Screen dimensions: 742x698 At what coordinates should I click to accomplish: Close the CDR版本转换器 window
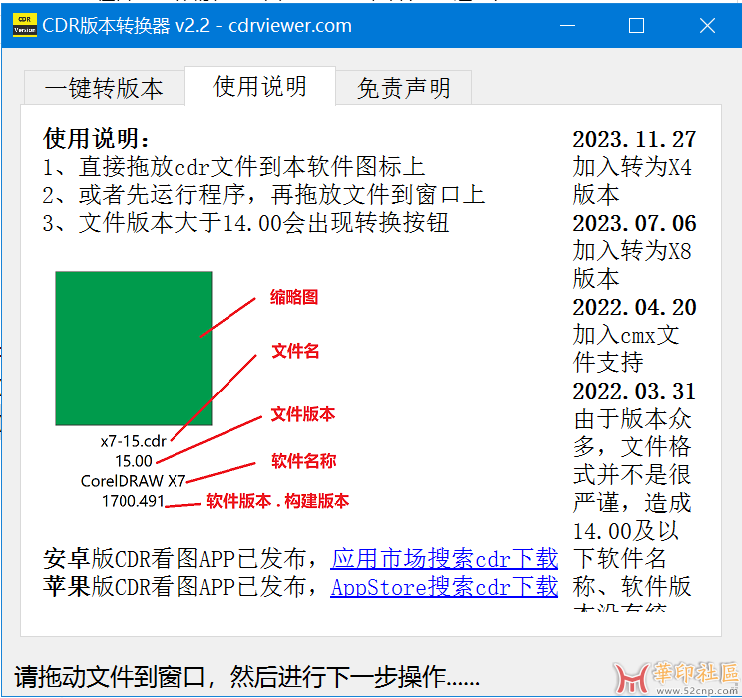pos(706,26)
